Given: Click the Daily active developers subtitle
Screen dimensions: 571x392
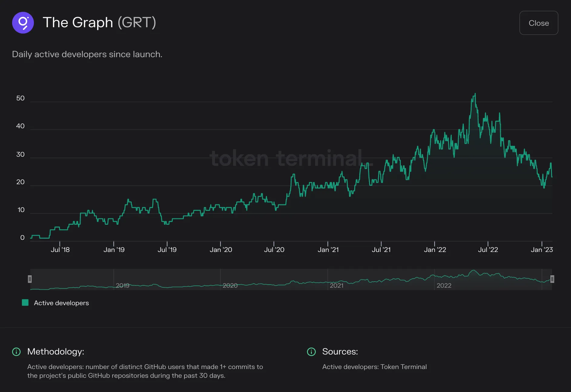Looking at the screenshot, I should click(87, 54).
